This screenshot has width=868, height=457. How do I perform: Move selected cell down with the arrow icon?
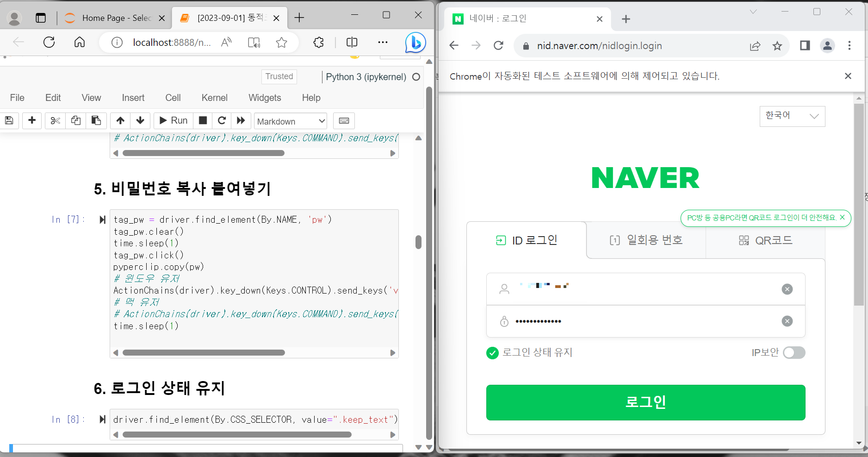point(140,121)
